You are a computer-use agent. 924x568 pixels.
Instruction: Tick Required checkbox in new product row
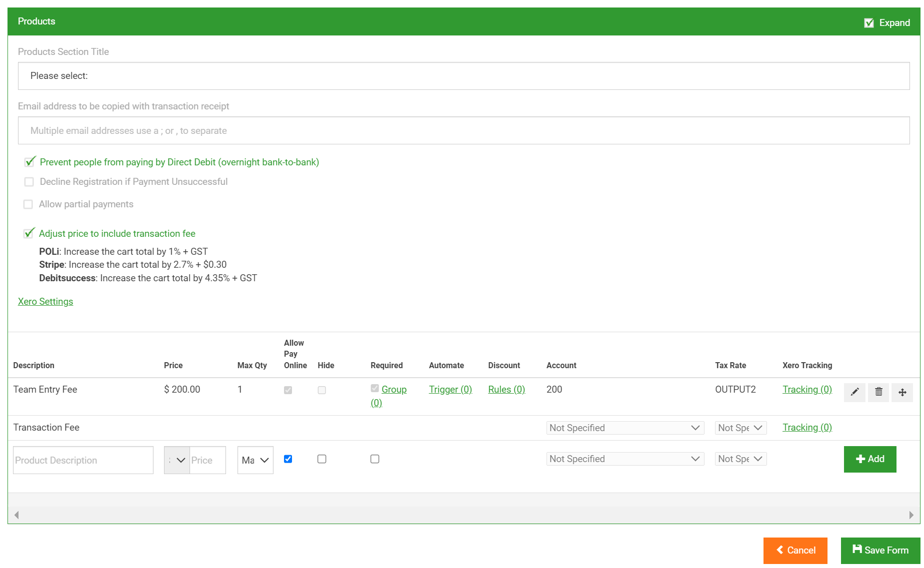pyautogui.click(x=375, y=459)
